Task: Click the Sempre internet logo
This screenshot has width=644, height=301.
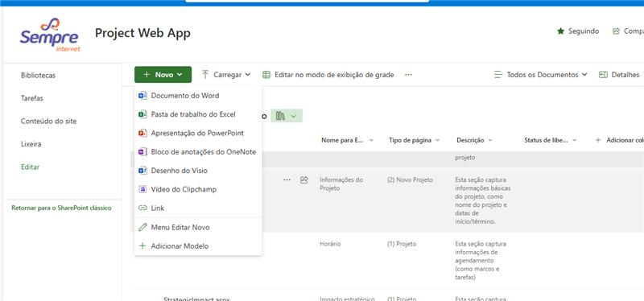Action: [x=50, y=35]
